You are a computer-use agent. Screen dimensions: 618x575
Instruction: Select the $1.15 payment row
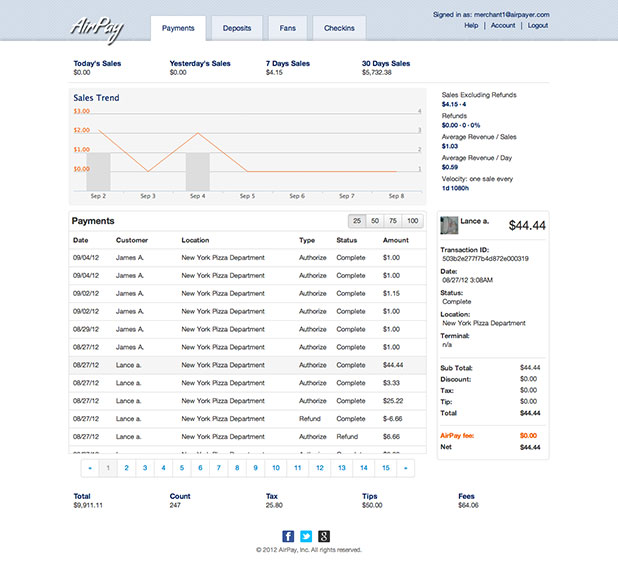click(x=248, y=294)
